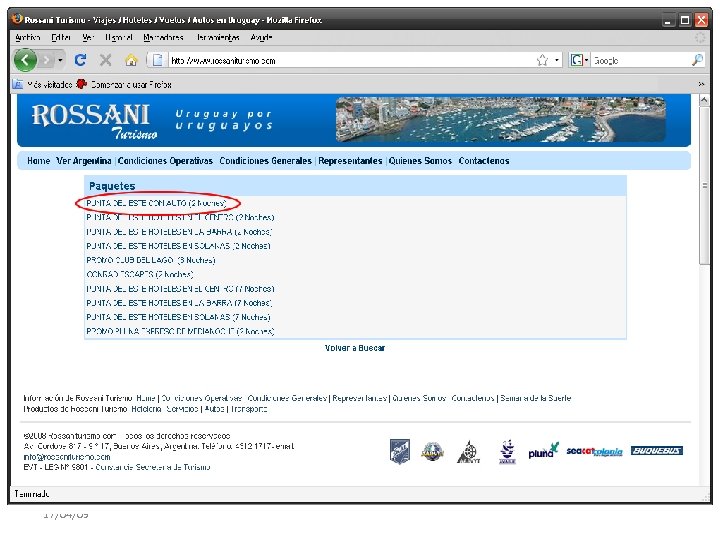Image resolution: width=720 pixels, height=540 pixels.
Task: Open the Más visitados bookmarks folder
Action: coord(42,84)
